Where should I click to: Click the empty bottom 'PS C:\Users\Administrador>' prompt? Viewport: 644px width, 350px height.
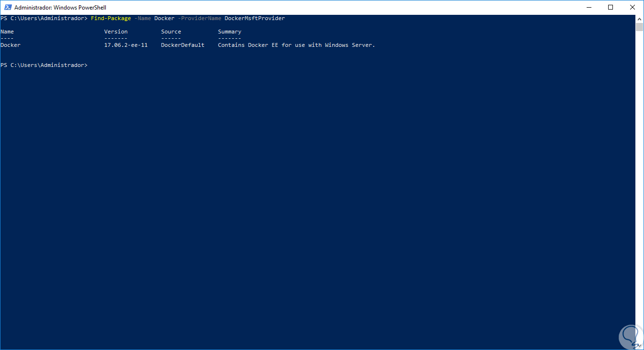point(44,65)
